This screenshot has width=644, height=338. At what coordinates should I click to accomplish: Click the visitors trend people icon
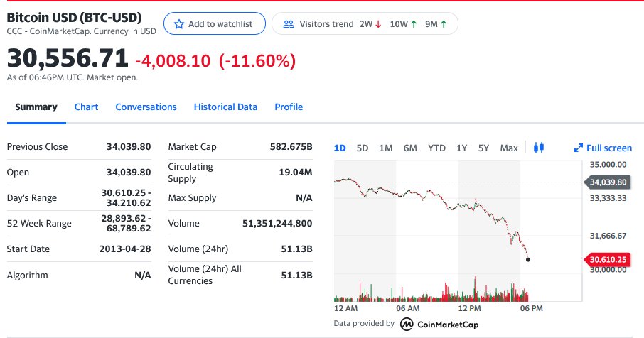pos(289,24)
